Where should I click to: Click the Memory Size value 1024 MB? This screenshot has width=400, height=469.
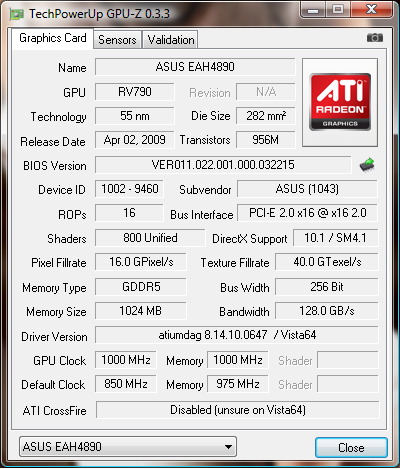click(141, 311)
